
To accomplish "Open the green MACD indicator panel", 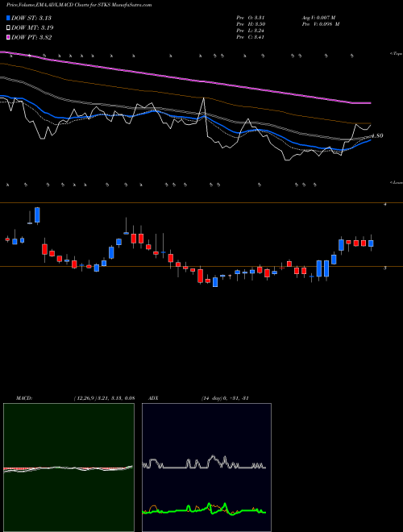I will point(69,468).
